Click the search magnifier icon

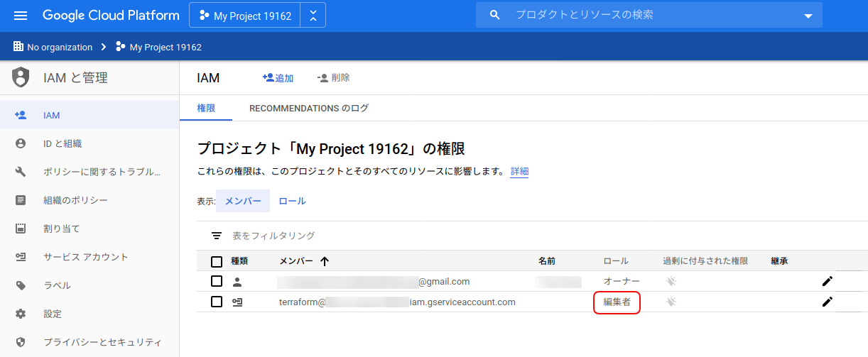(495, 15)
